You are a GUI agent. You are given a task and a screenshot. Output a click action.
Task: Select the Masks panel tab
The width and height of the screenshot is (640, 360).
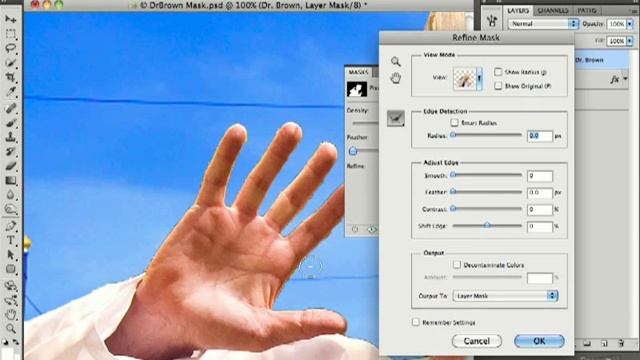[358, 72]
